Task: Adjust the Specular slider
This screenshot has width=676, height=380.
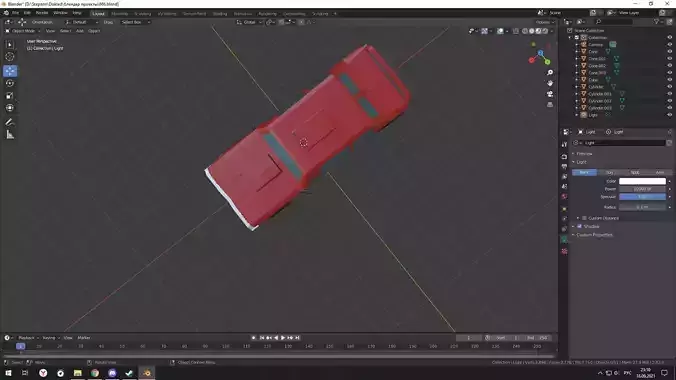Action: point(642,197)
